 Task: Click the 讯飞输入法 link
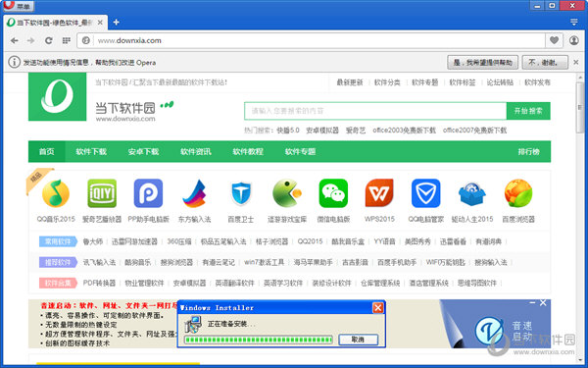pyautogui.click(x=99, y=262)
